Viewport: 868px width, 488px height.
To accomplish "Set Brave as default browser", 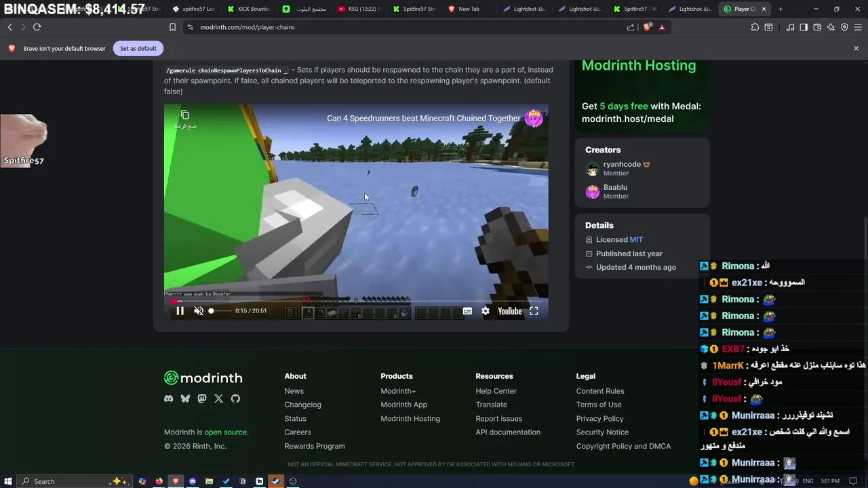I will (x=138, y=48).
